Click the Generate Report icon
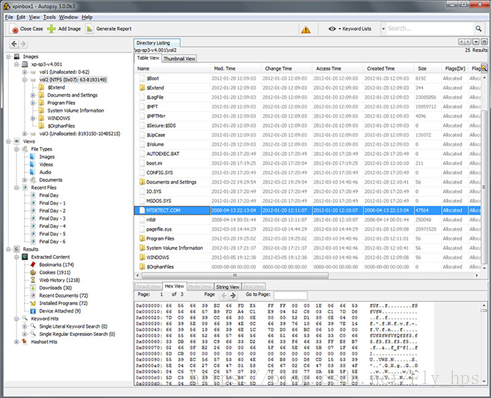This screenshot has height=398, width=491. click(89, 29)
